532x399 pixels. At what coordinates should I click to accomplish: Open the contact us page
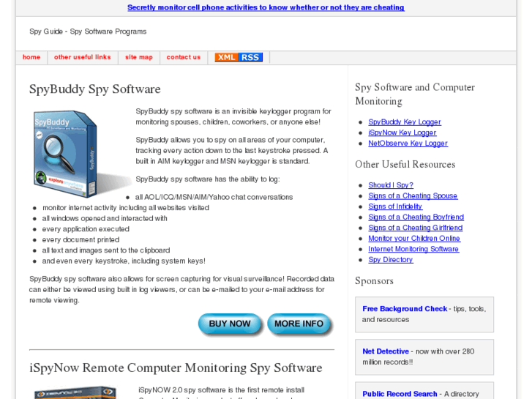(184, 57)
